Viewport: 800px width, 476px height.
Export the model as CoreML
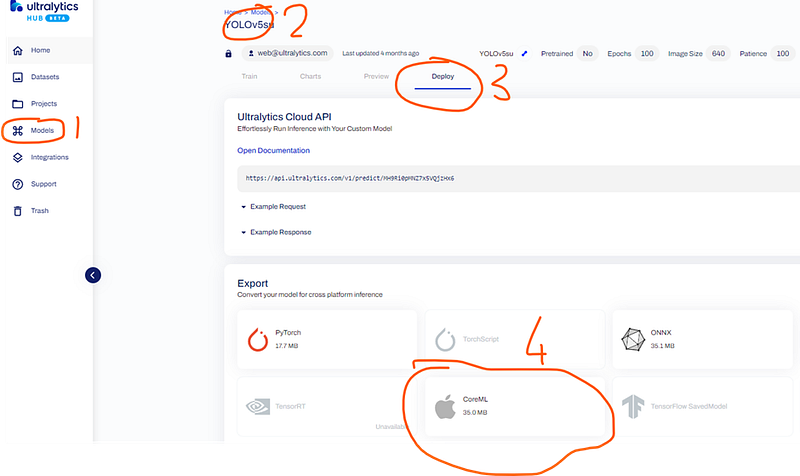515,407
